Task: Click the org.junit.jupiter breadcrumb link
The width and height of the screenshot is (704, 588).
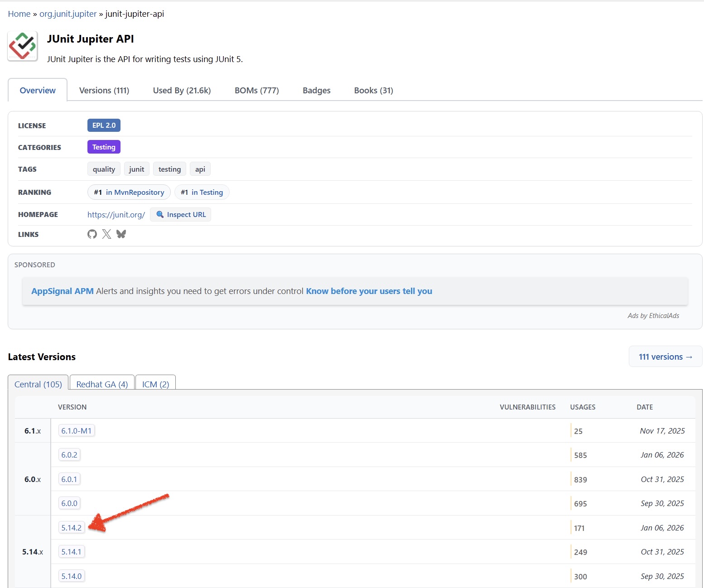Action: pos(68,14)
